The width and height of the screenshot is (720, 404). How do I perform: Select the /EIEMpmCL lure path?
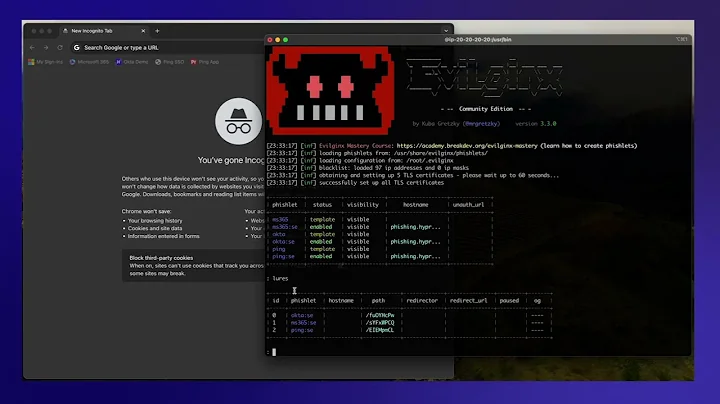(x=380, y=330)
